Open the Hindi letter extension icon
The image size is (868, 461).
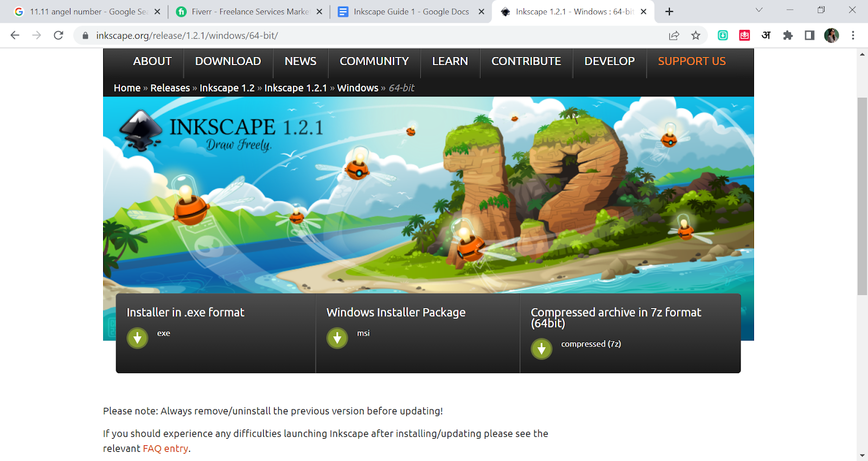click(x=766, y=35)
